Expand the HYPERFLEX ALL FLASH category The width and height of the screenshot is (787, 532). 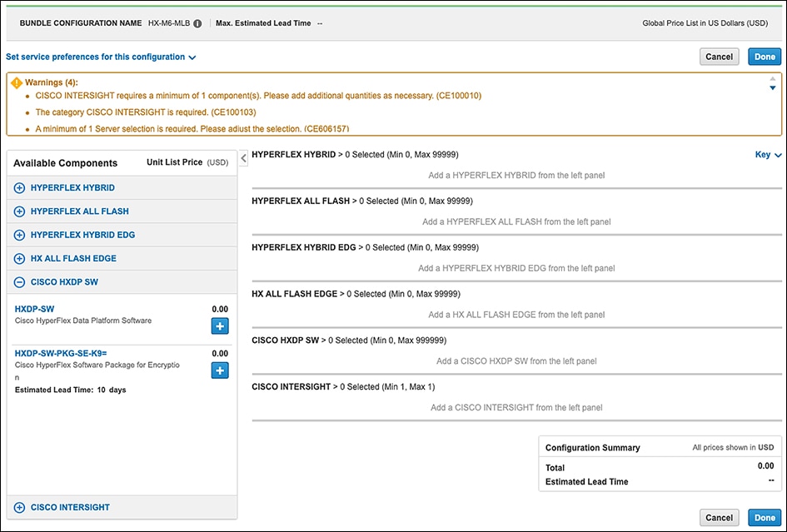[20, 211]
